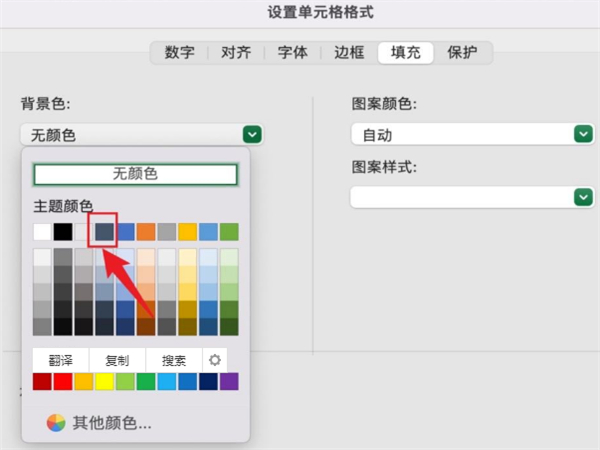Pick the pure red standard color
This screenshot has width=600, height=450.
(x=63, y=381)
